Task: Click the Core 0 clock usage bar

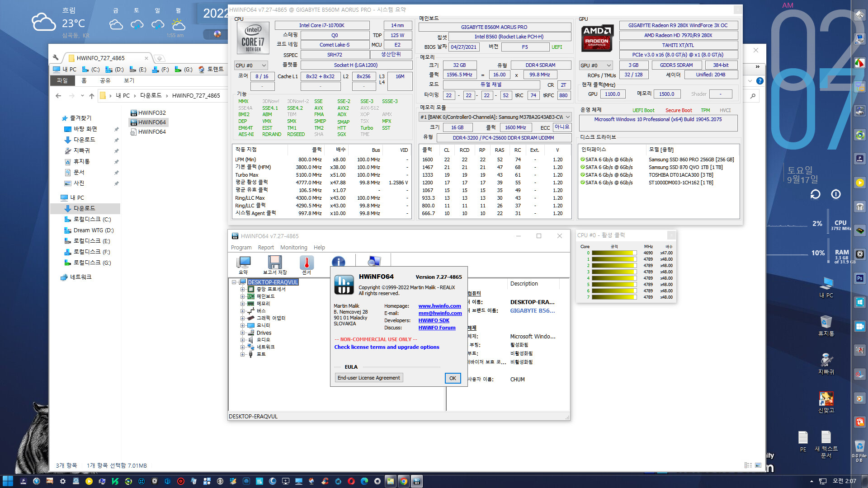Action: coord(614,253)
